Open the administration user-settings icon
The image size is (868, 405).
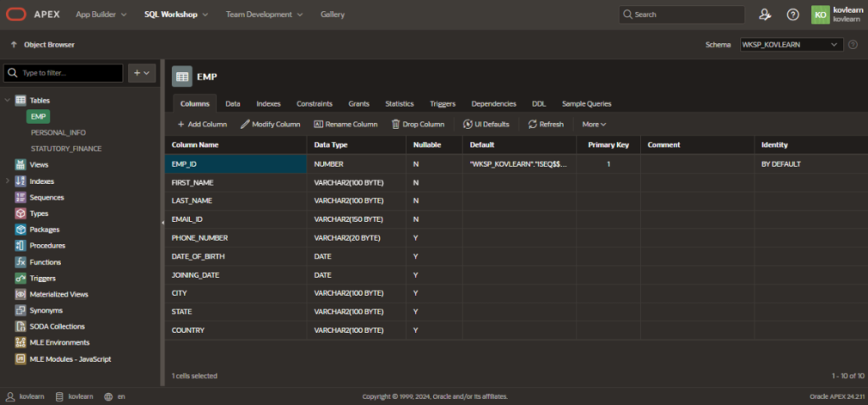[x=765, y=14]
